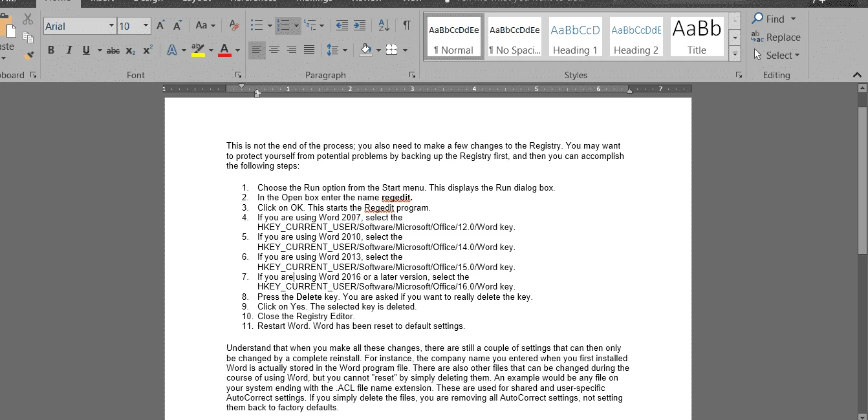
Task: Open line and paragraph spacing
Action: pyautogui.click(x=333, y=50)
